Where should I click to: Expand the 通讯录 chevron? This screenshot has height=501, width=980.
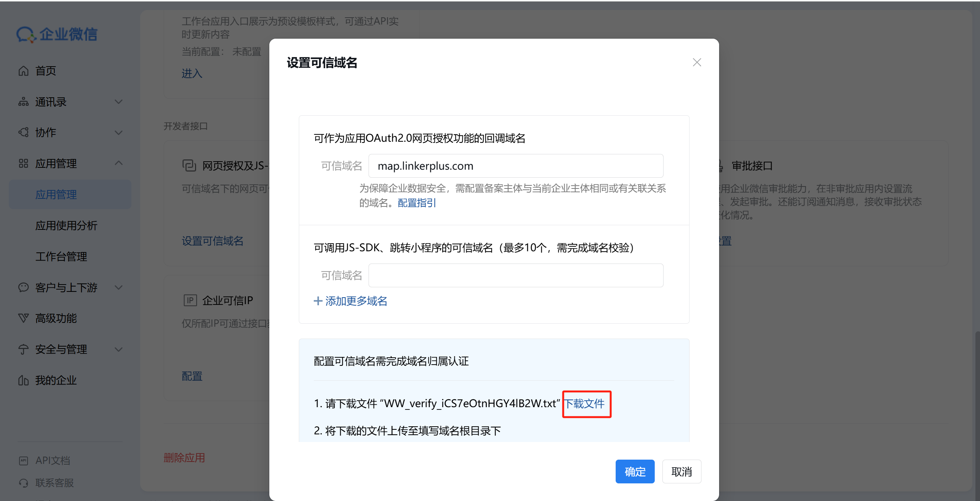[119, 102]
